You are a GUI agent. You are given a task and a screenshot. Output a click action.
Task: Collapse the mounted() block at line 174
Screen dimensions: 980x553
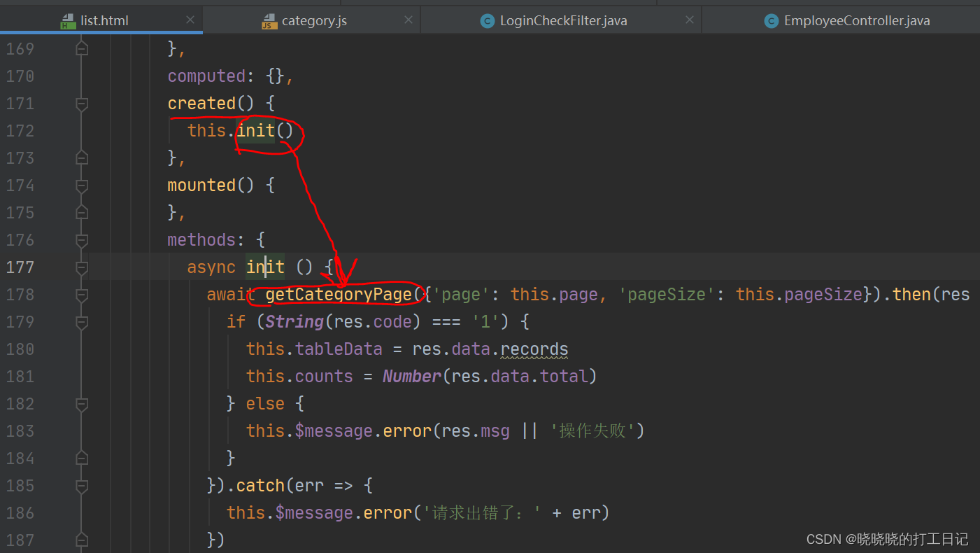(x=82, y=185)
